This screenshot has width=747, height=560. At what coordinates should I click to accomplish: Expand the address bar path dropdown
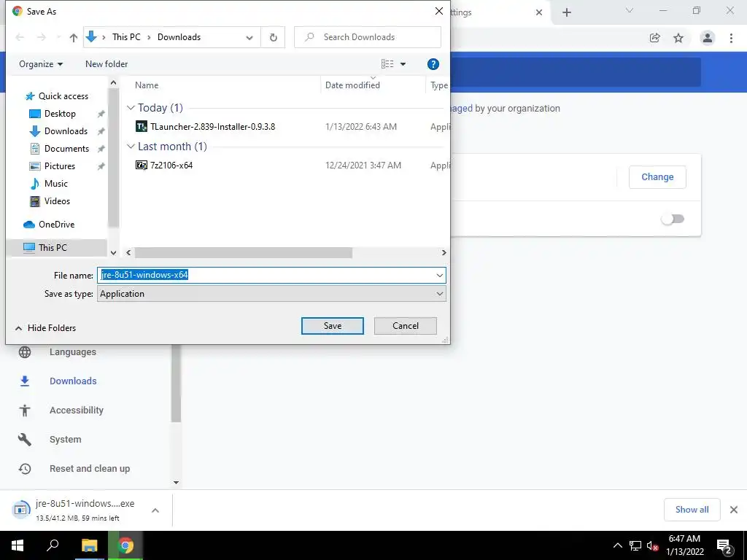point(249,38)
